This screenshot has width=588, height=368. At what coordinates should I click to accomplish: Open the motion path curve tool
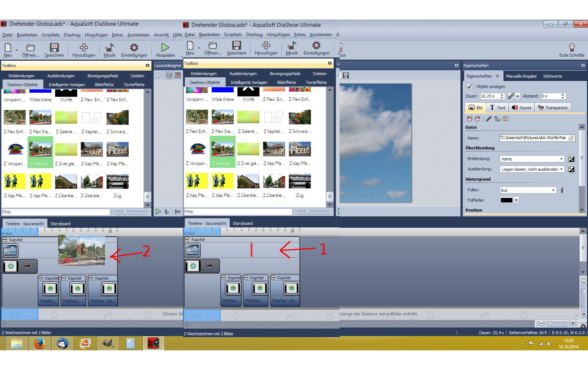pos(497,119)
